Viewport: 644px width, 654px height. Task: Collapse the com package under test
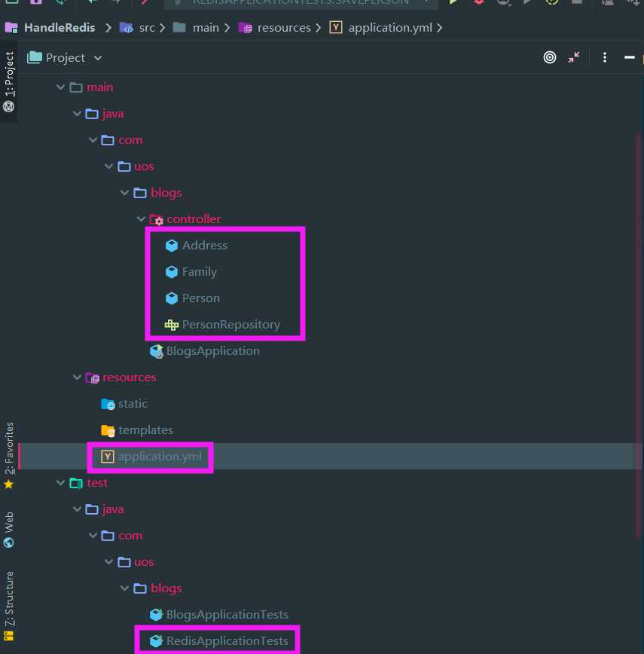pyautogui.click(x=93, y=535)
